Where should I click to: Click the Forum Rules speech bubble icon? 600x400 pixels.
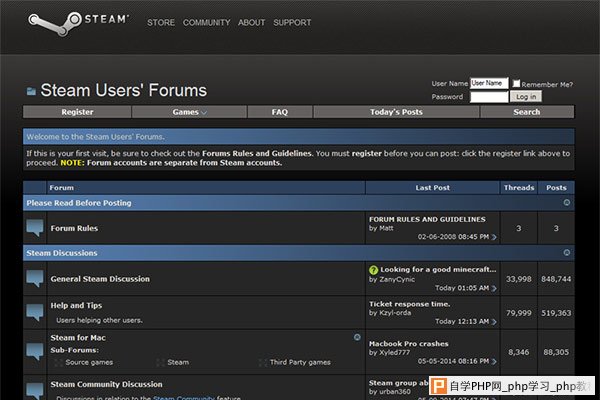point(35,228)
